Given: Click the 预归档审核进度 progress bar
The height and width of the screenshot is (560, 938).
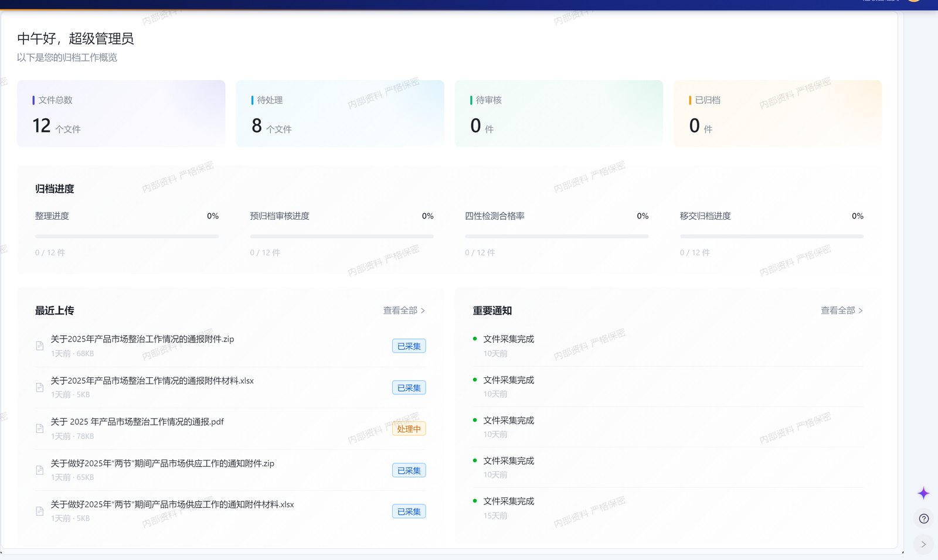Looking at the screenshot, I should (342, 236).
